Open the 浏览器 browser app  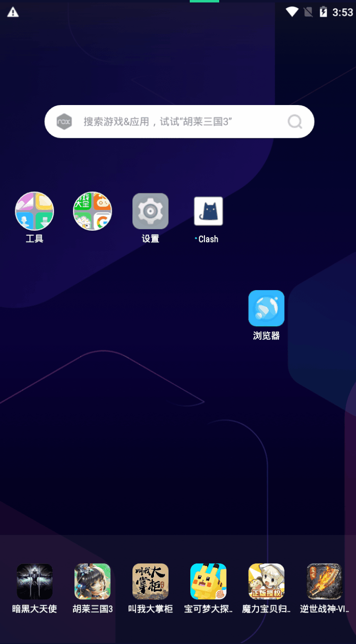click(x=266, y=308)
